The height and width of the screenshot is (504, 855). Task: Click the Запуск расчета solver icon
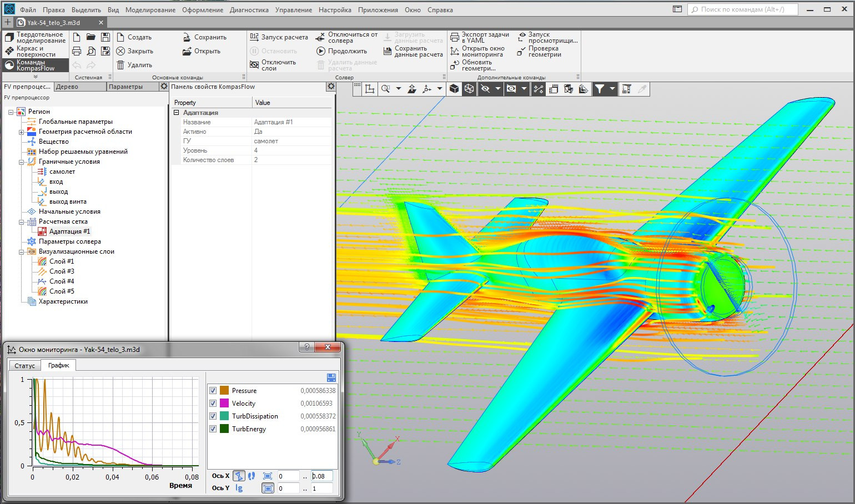(x=254, y=37)
